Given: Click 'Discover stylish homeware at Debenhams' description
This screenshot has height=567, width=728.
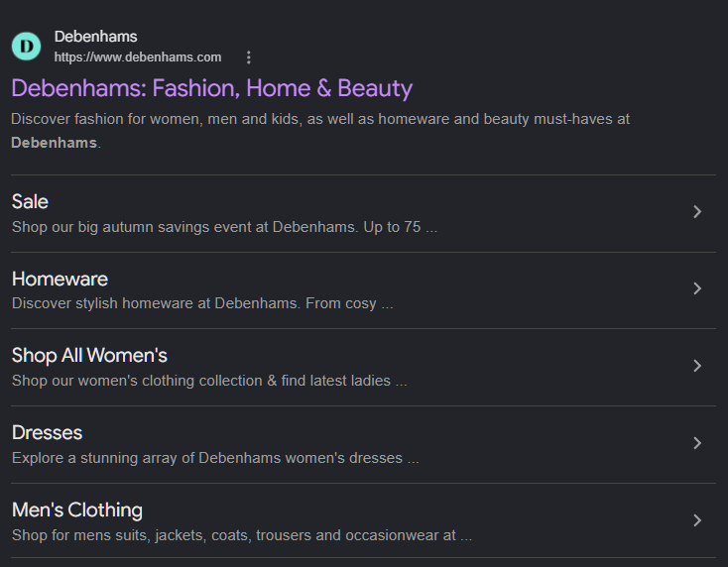Looking at the screenshot, I should pos(202,303).
